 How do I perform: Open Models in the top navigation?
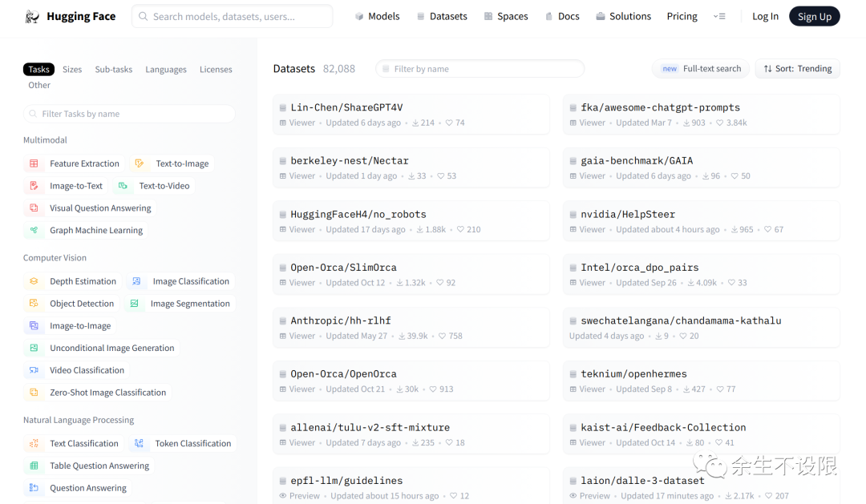[377, 17]
